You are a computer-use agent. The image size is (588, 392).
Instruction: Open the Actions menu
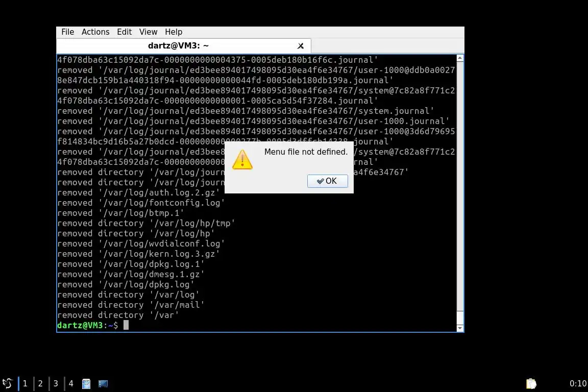(x=95, y=32)
